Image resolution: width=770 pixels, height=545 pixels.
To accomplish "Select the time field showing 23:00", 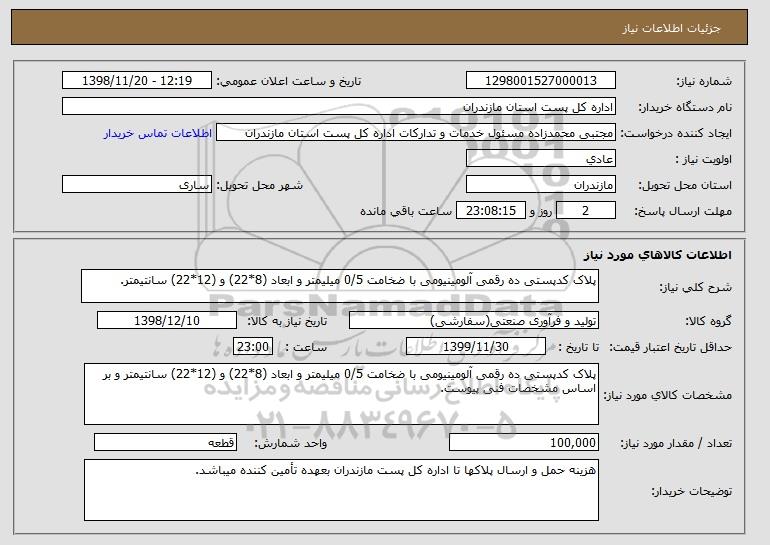I will pyautogui.click(x=253, y=347).
